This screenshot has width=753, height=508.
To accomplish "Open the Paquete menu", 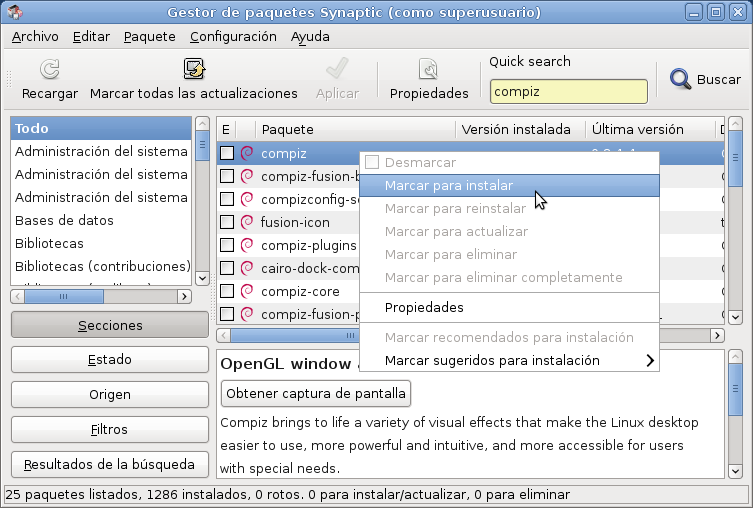I will coord(149,36).
